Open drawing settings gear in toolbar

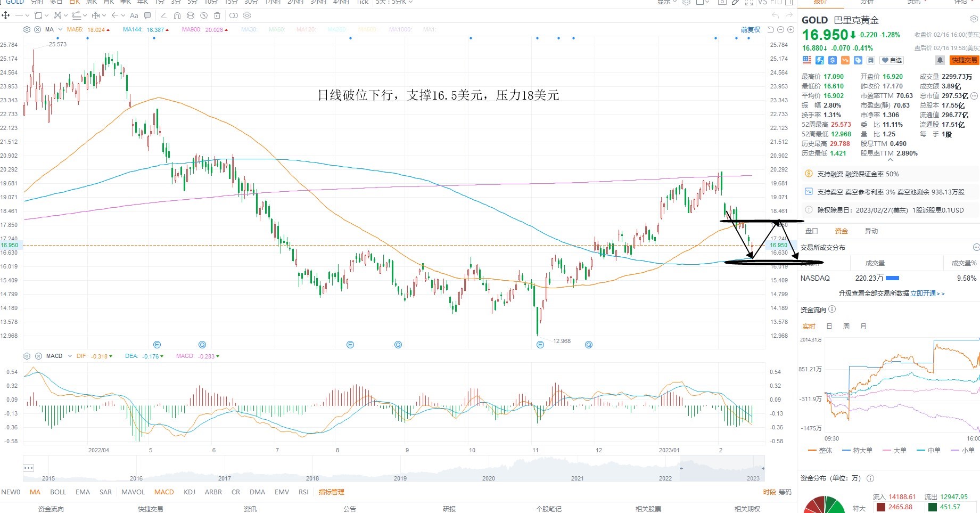(247, 15)
